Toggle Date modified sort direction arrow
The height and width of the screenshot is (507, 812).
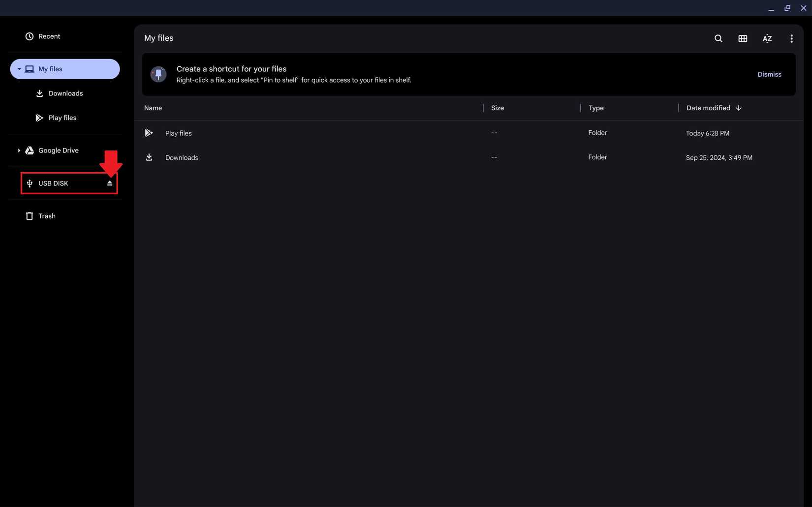click(x=738, y=108)
